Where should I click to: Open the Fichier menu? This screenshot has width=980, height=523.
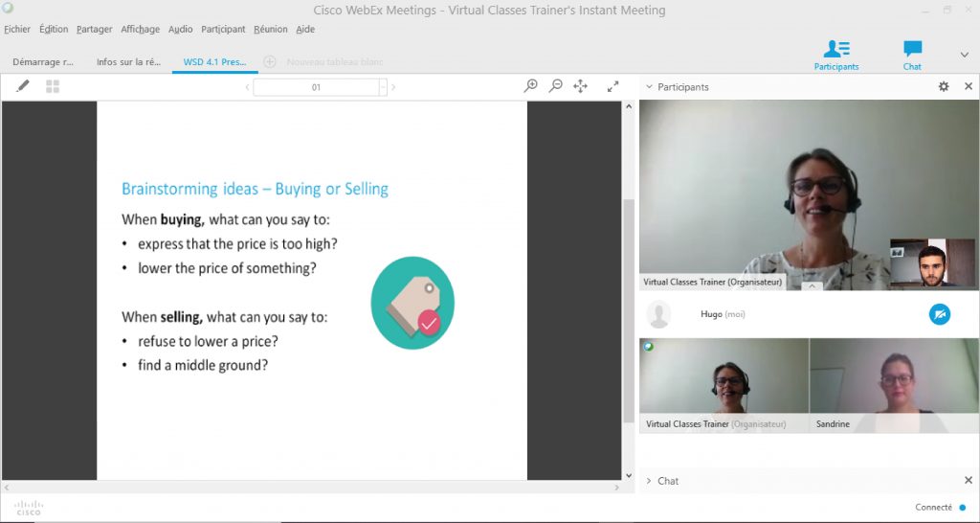pyautogui.click(x=17, y=29)
